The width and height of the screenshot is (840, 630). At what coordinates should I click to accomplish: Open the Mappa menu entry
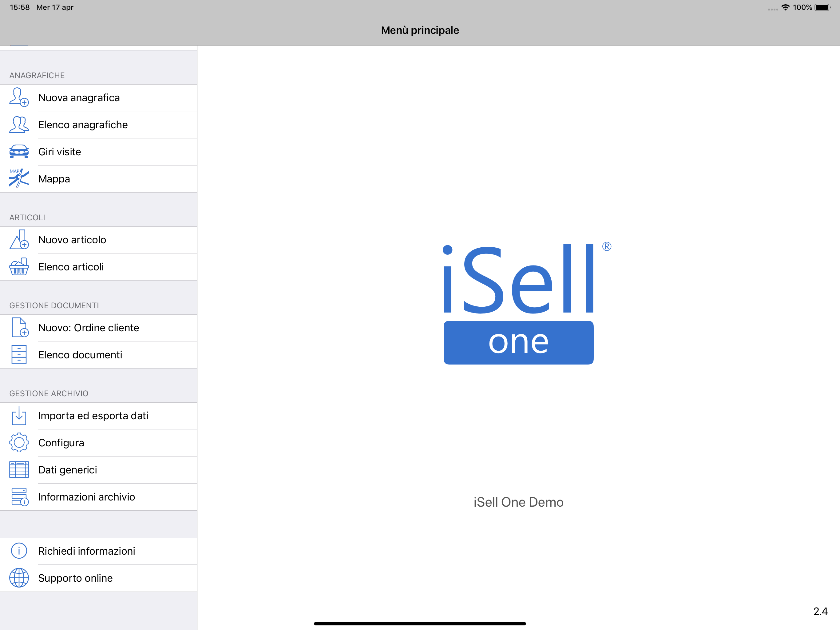[98, 179]
